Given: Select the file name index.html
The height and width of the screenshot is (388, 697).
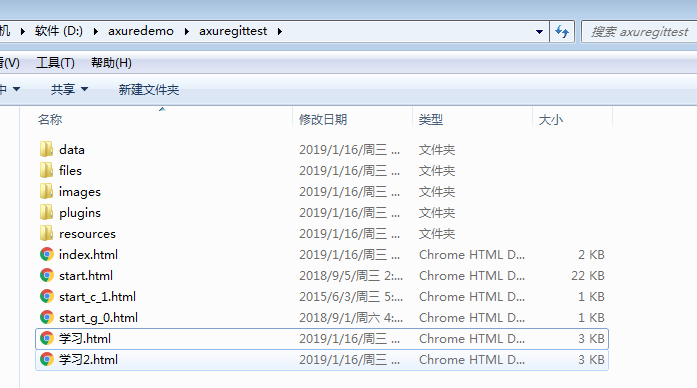Looking at the screenshot, I should click(88, 255).
